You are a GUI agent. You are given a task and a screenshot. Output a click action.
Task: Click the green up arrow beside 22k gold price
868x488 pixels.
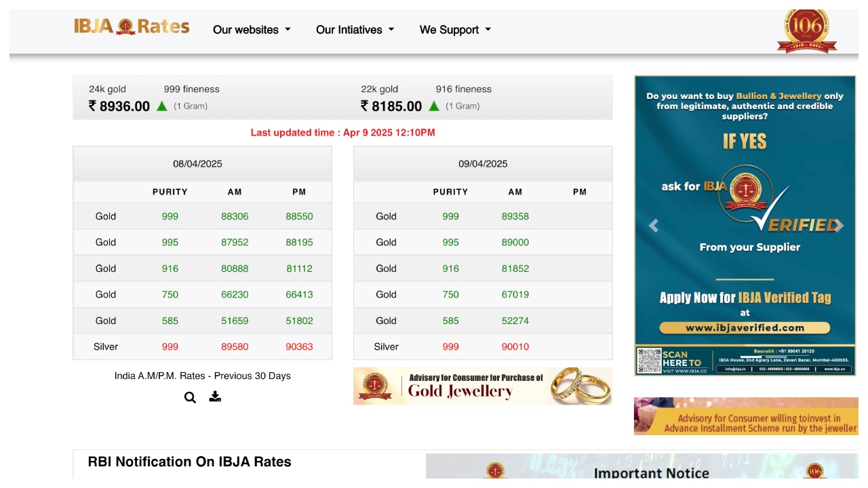coord(434,106)
